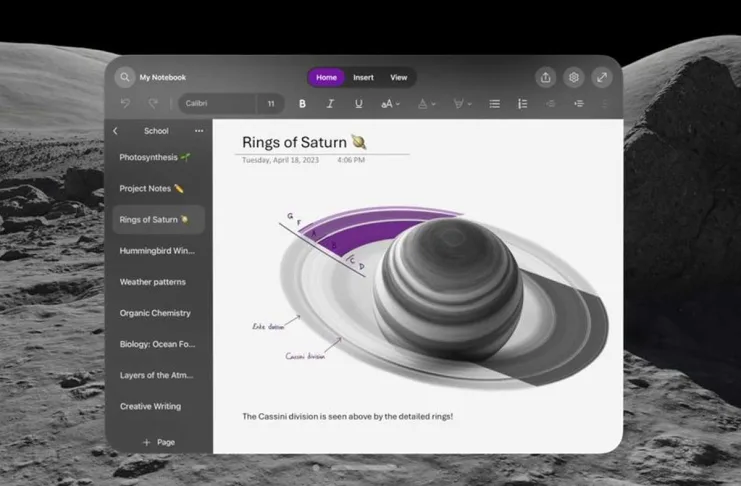The height and width of the screenshot is (486, 741).
Task: Toggle underline formatting
Action: click(359, 104)
